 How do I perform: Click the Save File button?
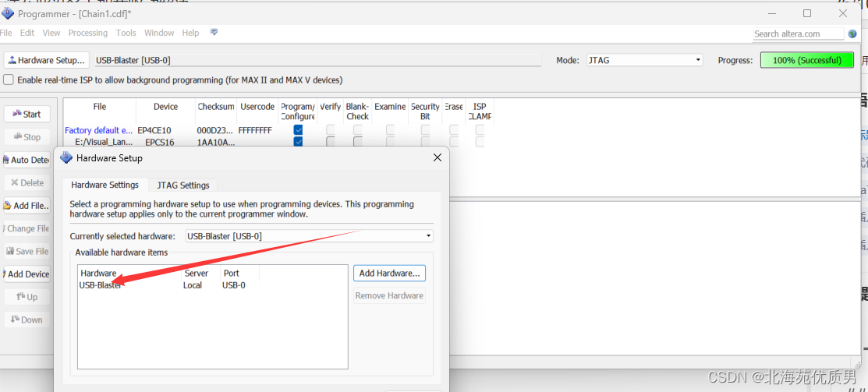click(27, 251)
